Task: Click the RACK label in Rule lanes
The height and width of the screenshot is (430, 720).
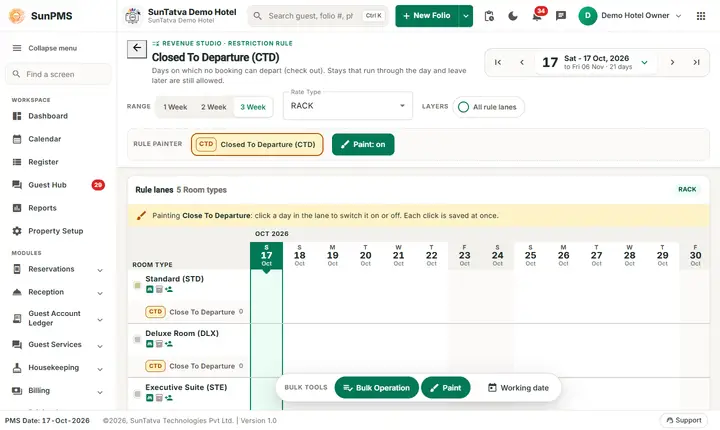Action: pyautogui.click(x=687, y=189)
